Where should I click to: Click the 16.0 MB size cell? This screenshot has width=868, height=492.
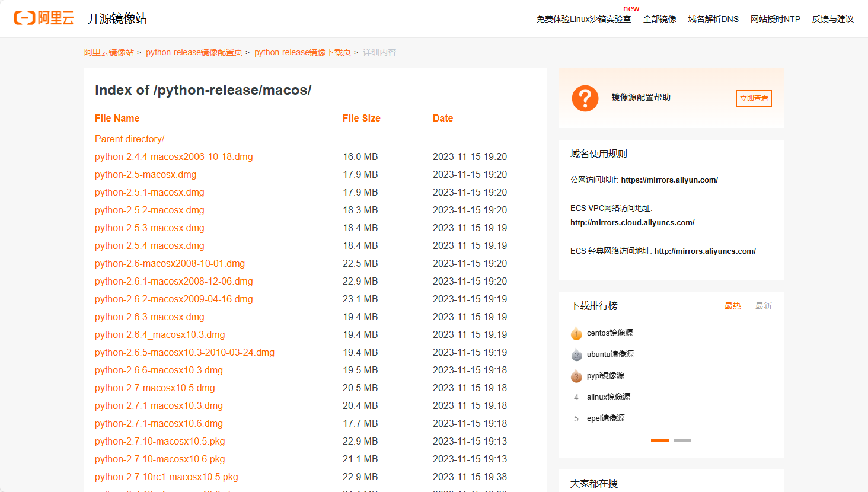pyautogui.click(x=360, y=156)
